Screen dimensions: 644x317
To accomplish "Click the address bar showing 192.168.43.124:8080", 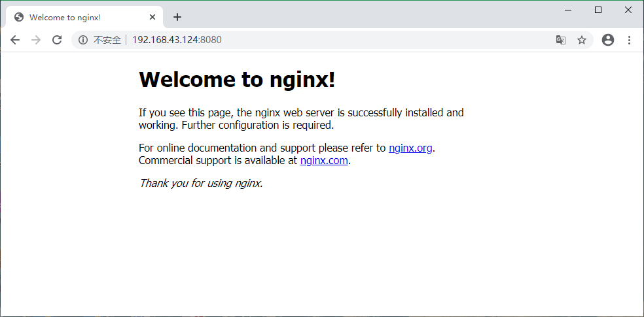I will [327, 40].
